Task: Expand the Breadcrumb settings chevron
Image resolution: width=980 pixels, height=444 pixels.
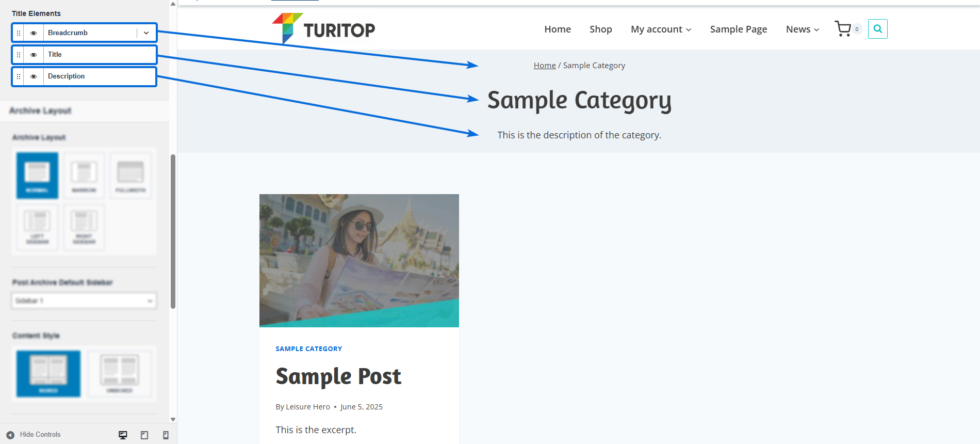Action: pos(146,33)
